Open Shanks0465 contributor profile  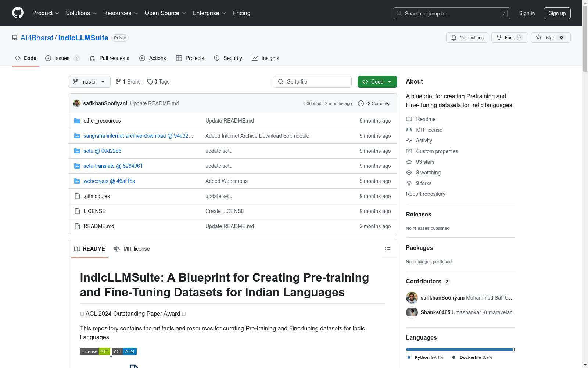(435, 312)
